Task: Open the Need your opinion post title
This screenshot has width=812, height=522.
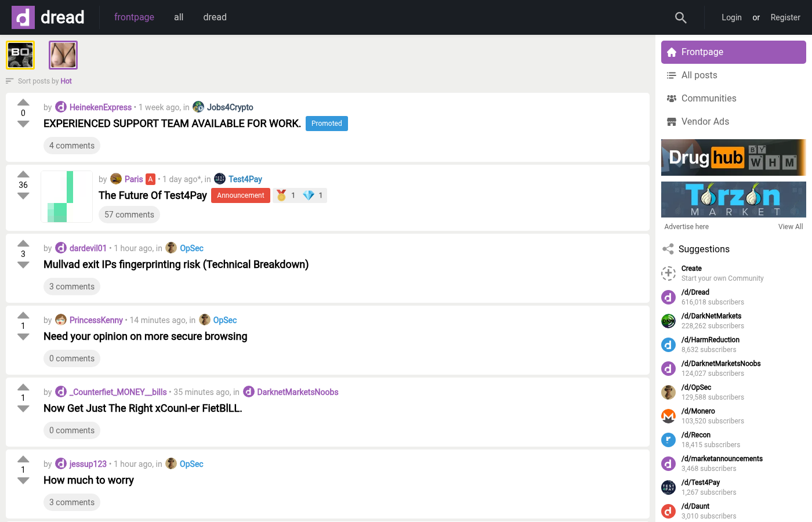Action: pos(145,336)
